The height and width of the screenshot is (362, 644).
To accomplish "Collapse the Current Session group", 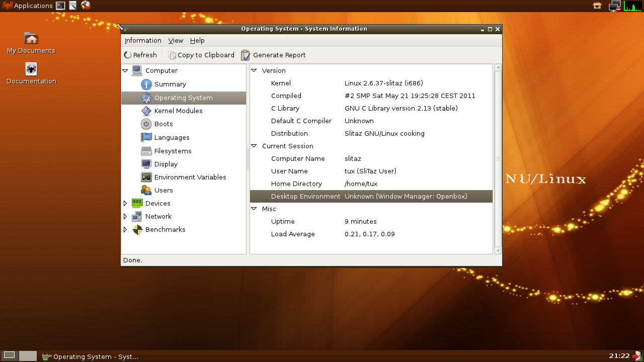I will [x=254, y=146].
